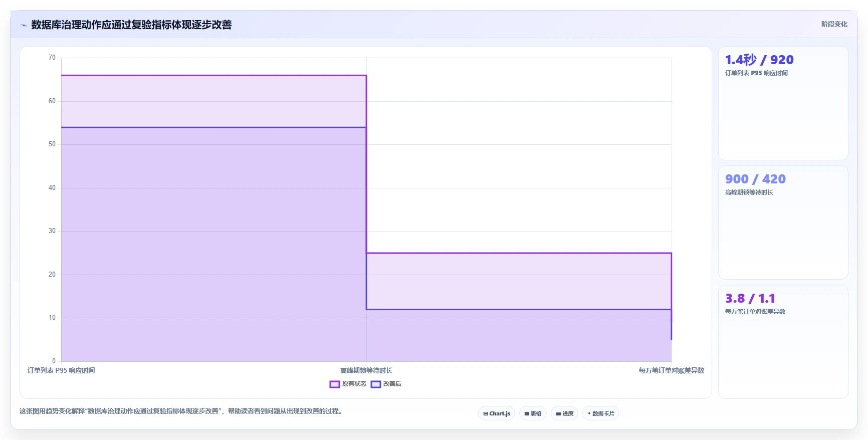
Task: Click the Chart.js tag's small icon
Action: tap(486, 414)
